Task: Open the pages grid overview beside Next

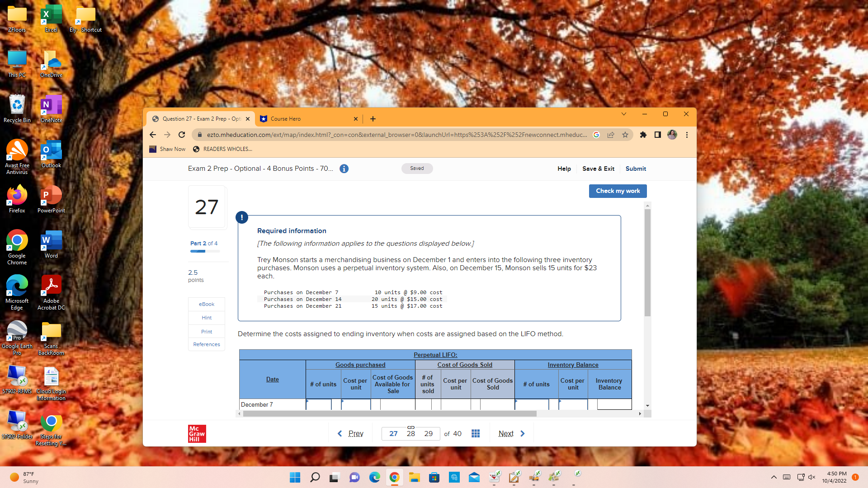Action: pos(475,433)
